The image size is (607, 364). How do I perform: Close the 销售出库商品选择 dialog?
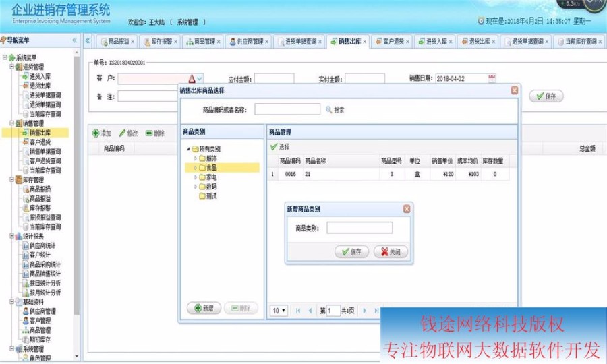point(515,90)
